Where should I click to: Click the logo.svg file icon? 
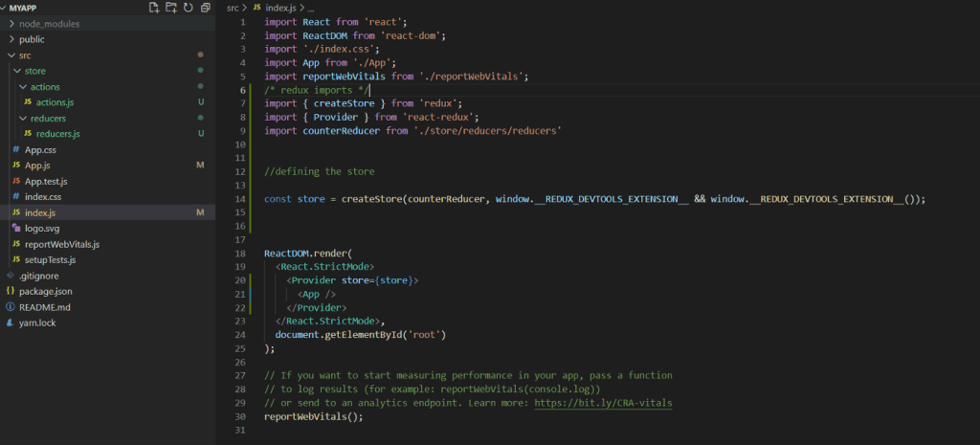15,229
